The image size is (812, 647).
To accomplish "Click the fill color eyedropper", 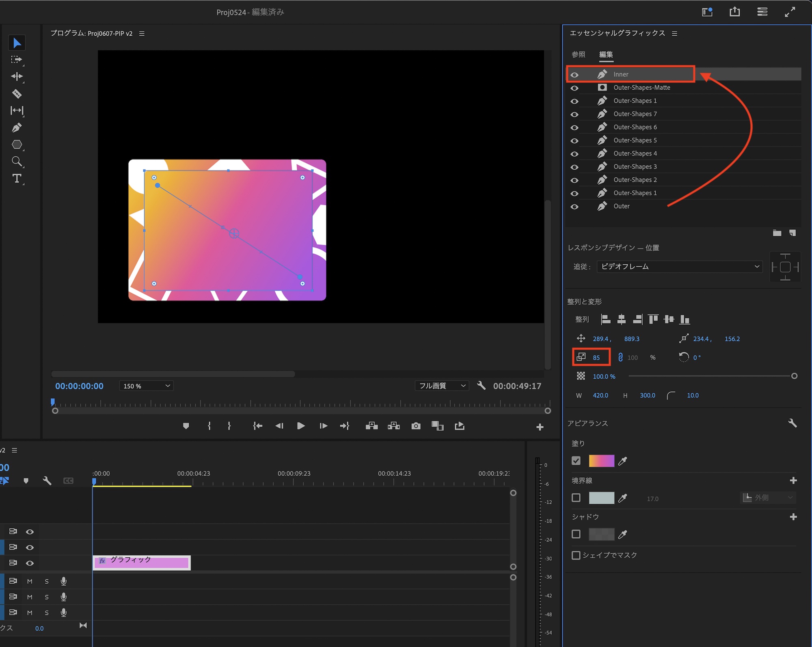I will pyautogui.click(x=622, y=461).
